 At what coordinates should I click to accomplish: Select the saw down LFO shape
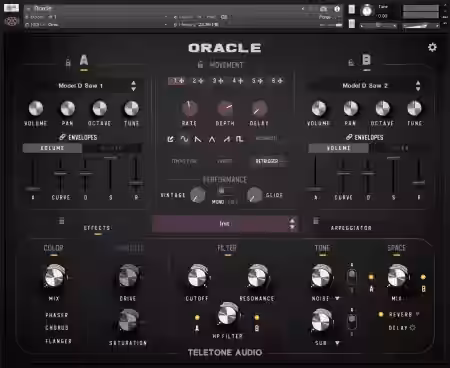point(198,139)
